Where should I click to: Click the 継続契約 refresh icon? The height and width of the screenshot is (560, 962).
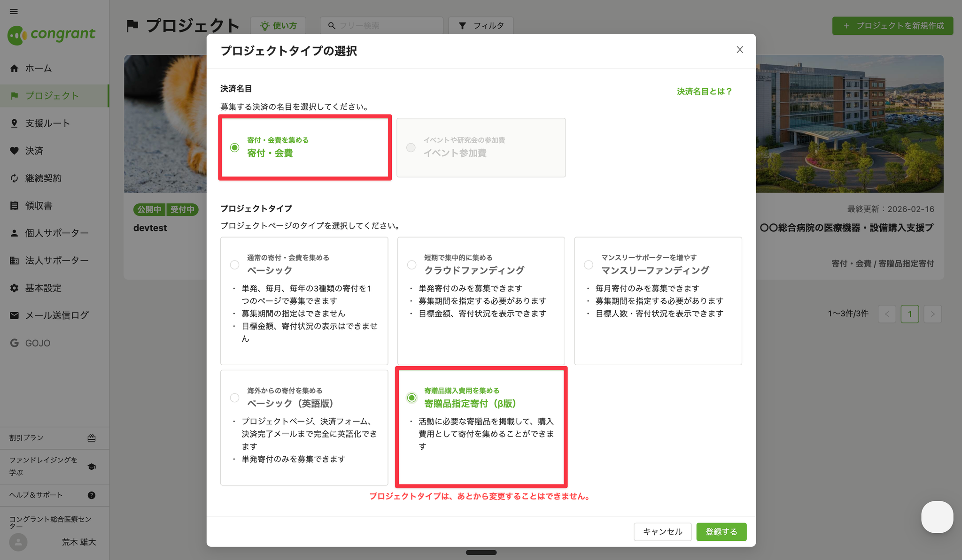click(x=15, y=178)
